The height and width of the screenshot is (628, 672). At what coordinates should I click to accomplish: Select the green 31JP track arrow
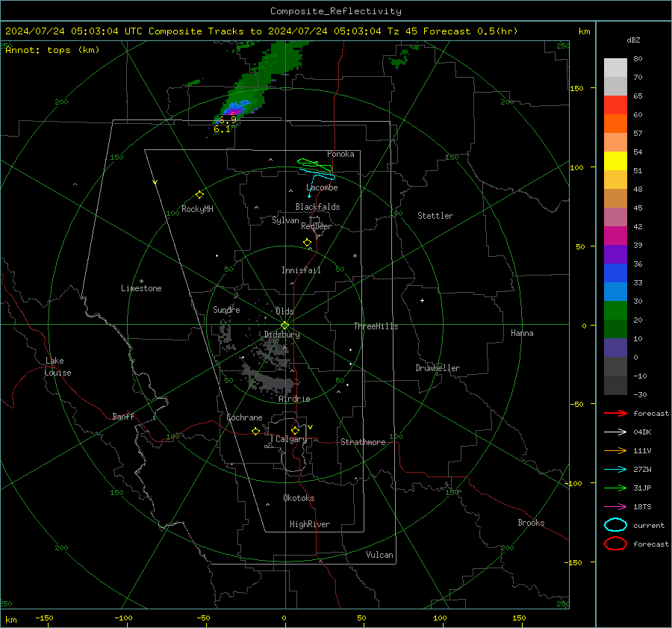click(x=615, y=488)
